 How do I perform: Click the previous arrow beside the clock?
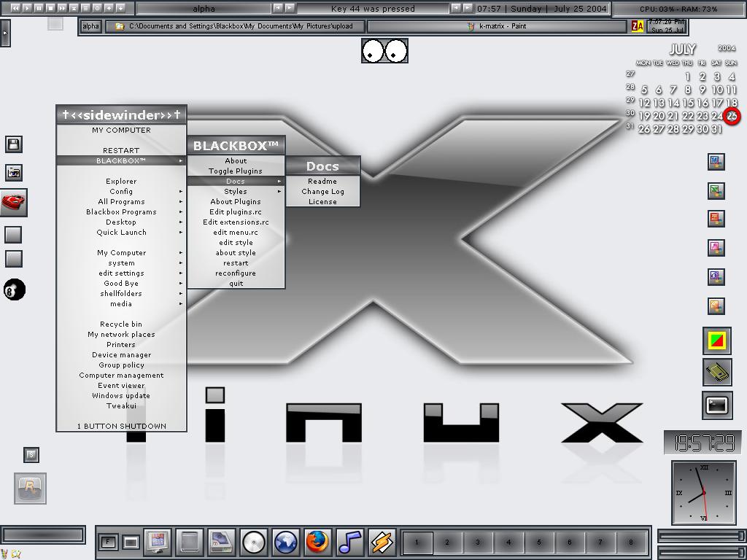pyautogui.click(x=457, y=7)
